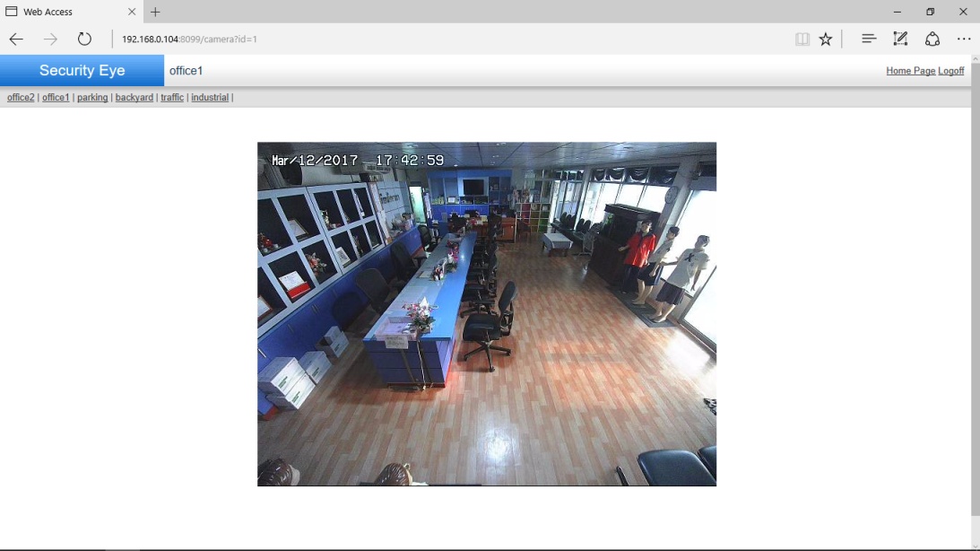
Task: Refresh the camera page
Action: pos(84,39)
